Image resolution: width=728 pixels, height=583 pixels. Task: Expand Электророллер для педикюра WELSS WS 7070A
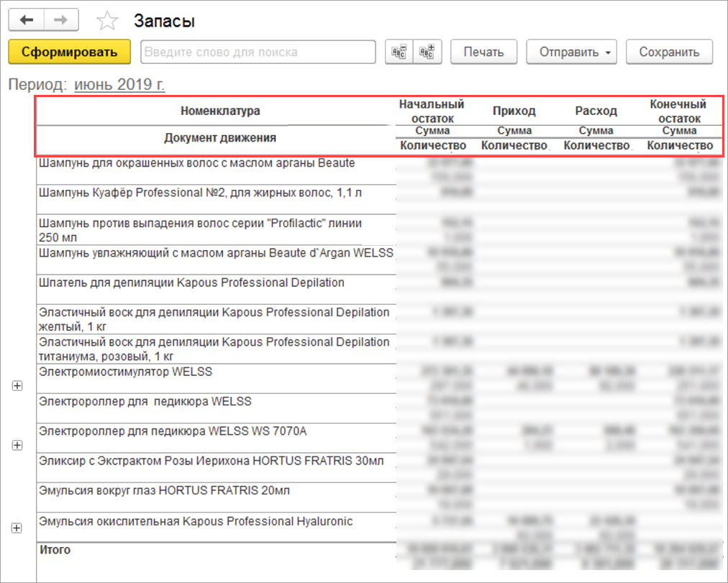coord(17,445)
